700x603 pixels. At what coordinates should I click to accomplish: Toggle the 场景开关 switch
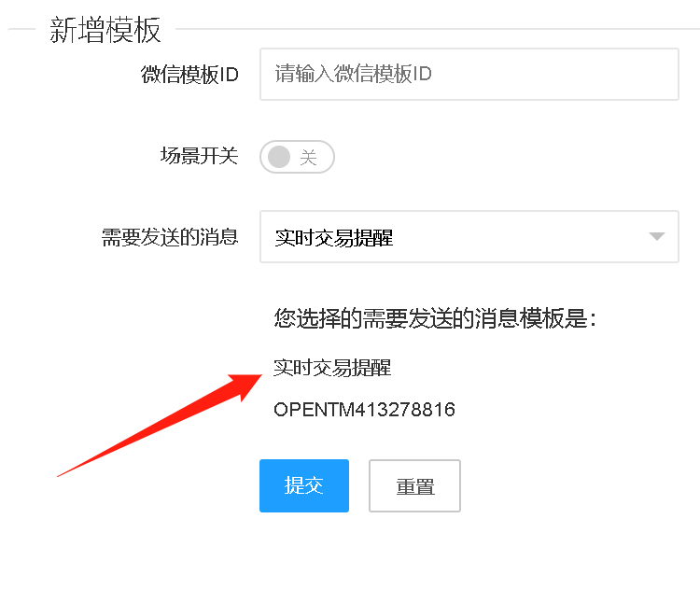coord(297,157)
